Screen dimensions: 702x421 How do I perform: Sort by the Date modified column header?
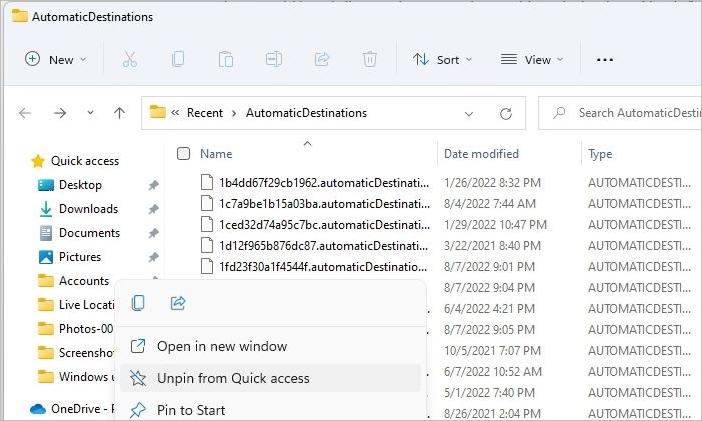(481, 154)
